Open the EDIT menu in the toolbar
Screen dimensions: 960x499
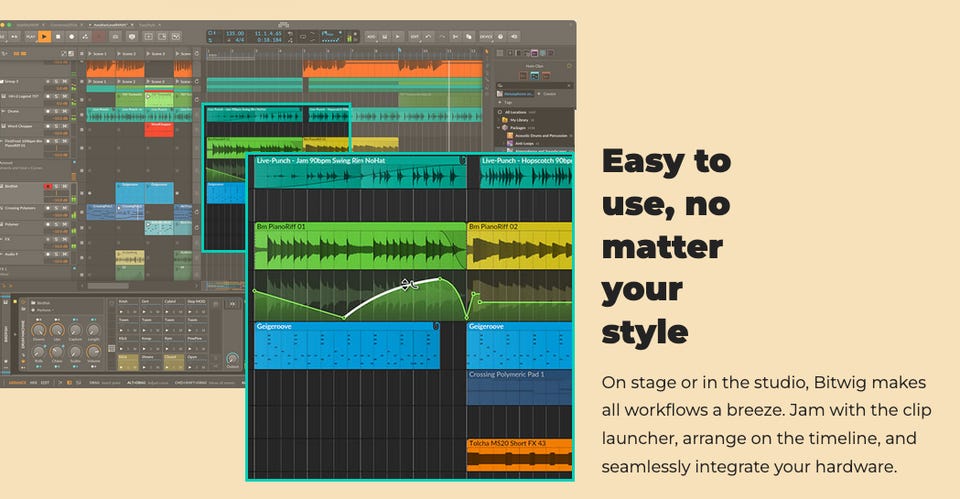(x=414, y=37)
